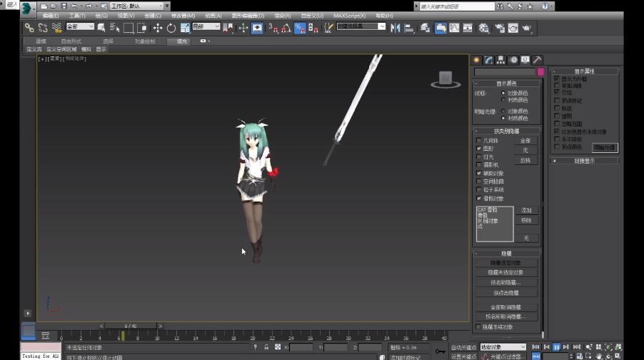Toggle Keyboard Shortcut Override icon
The image size is (644, 360).
(257, 28)
